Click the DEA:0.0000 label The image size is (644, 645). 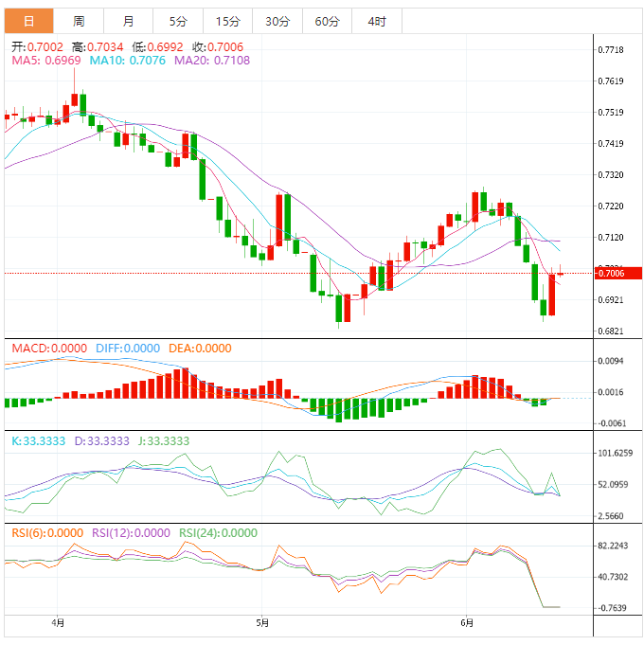[200, 349]
